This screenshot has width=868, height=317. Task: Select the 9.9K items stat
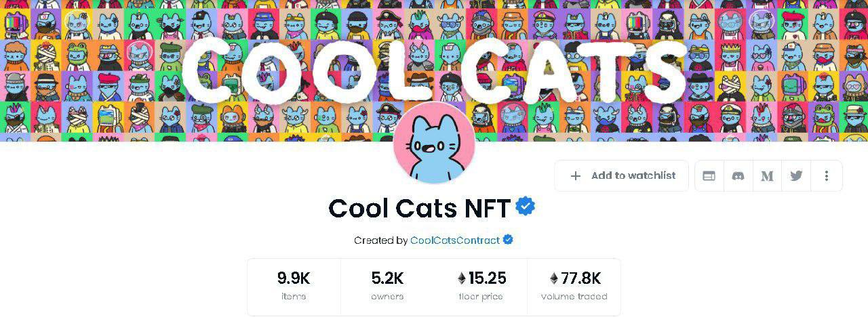(294, 286)
